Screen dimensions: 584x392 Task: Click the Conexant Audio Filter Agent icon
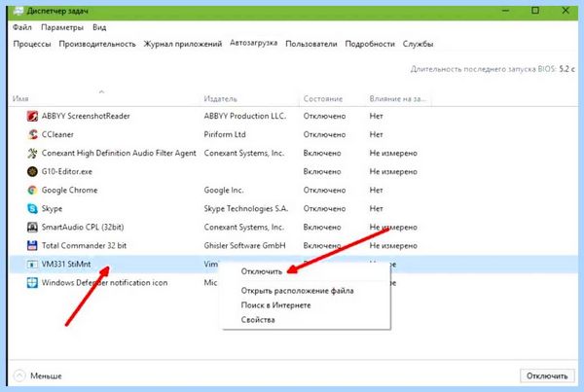(x=32, y=153)
